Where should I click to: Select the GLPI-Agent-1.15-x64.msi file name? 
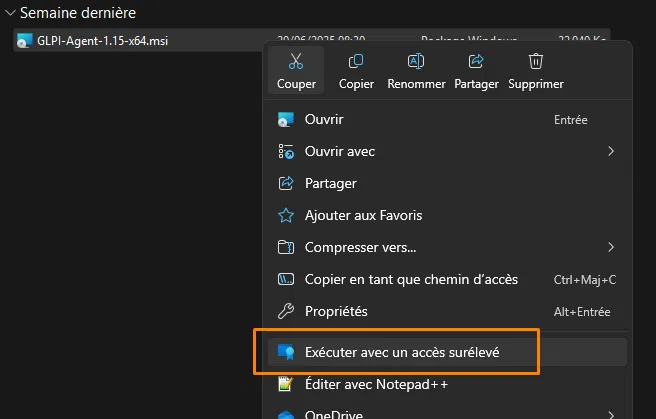pos(102,41)
